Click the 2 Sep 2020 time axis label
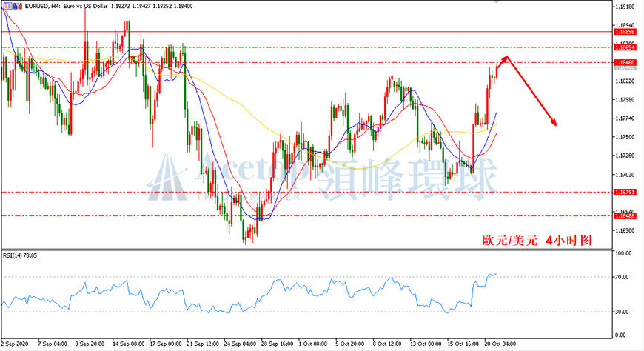644x351 pixels. click(x=15, y=344)
